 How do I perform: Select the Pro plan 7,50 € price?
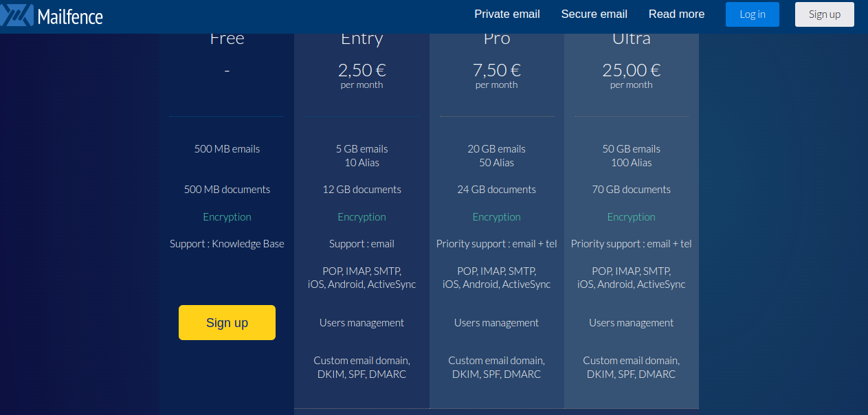click(x=496, y=70)
